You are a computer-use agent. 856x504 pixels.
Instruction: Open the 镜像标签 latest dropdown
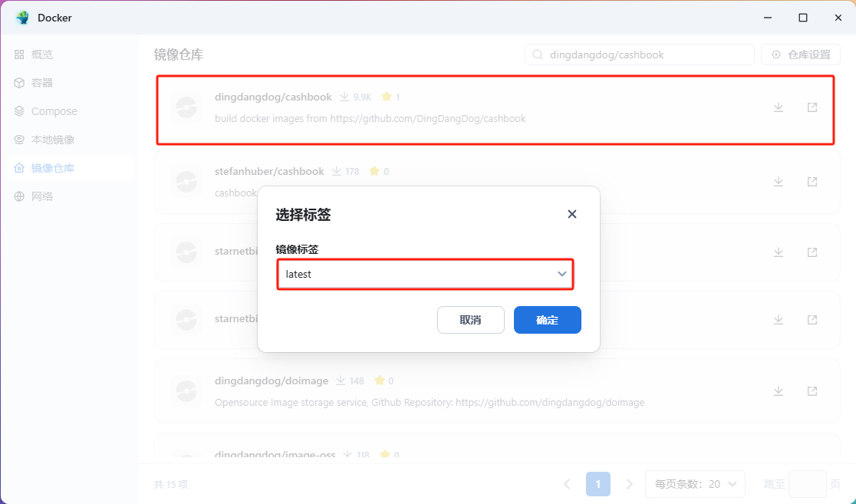[x=425, y=274]
